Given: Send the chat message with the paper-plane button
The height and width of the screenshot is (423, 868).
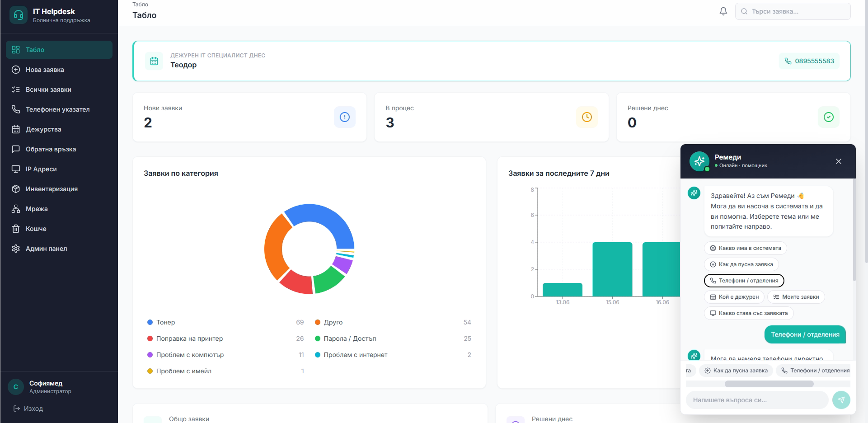Looking at the screenshot, I should point(841,400).
